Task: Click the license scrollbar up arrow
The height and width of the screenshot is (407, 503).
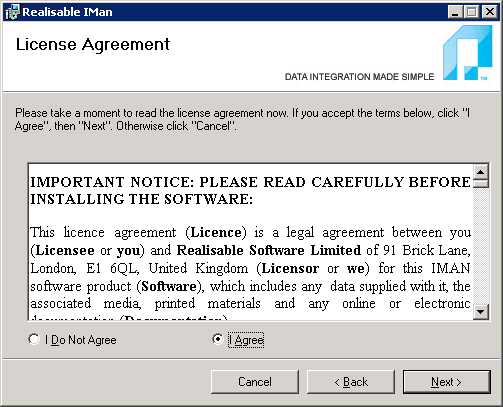Action: click(x=481, y=172)
